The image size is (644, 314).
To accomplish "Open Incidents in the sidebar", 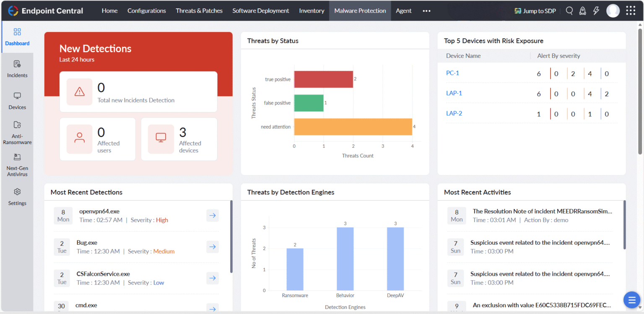I will [17, 69].
